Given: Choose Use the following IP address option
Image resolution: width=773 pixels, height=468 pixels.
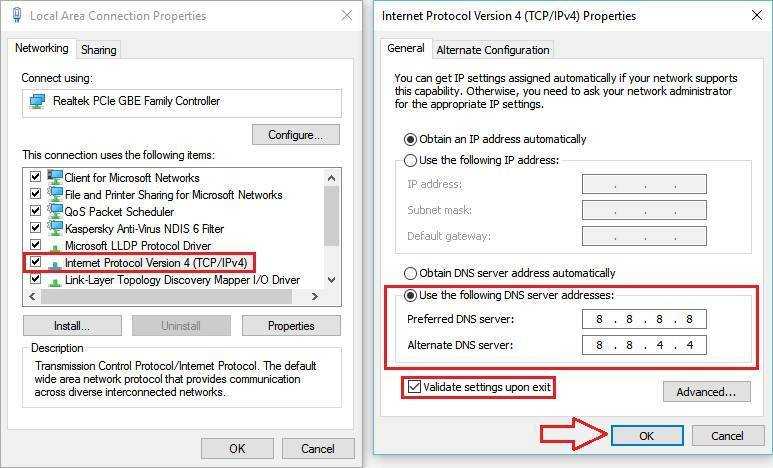Looking at the screenshot, I should click(410, 160).
